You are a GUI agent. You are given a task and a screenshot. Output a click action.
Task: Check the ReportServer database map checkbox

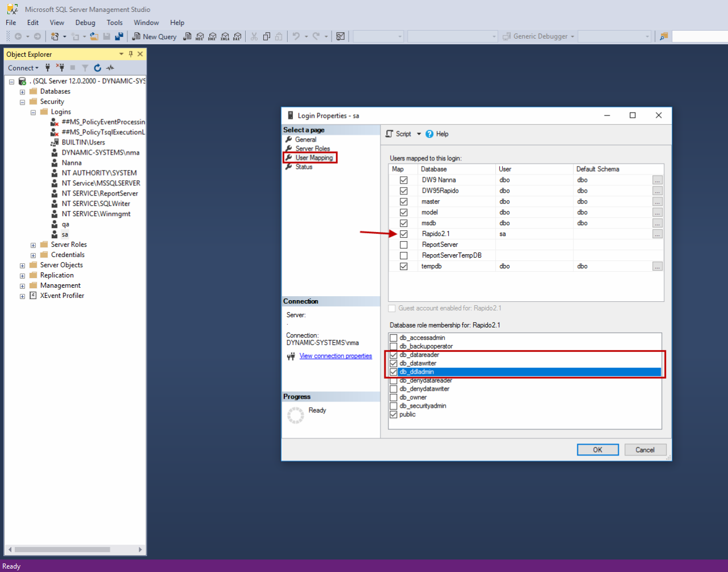(404, 244)
